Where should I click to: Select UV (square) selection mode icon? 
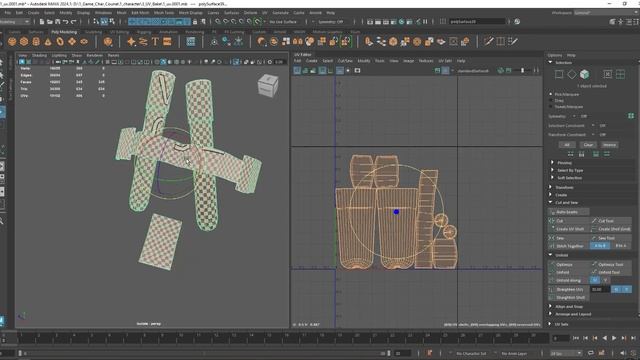pyautogui.click(x=559, y=74)
